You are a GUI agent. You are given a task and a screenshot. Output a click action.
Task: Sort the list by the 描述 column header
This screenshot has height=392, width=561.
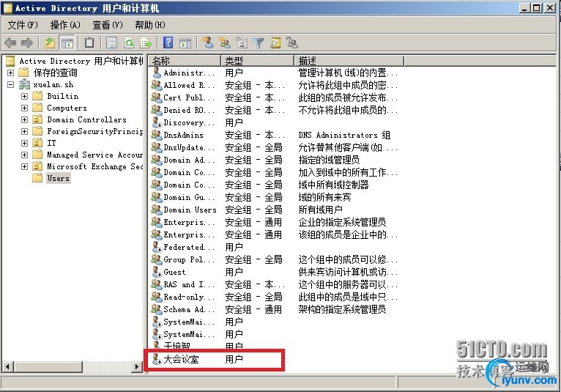tap(349, 61)
